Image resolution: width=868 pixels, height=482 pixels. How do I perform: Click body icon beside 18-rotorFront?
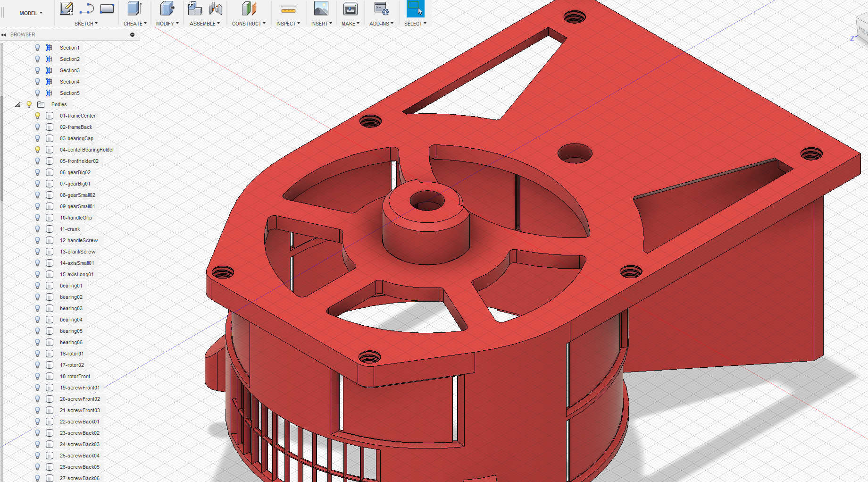[x=50, y=376]
